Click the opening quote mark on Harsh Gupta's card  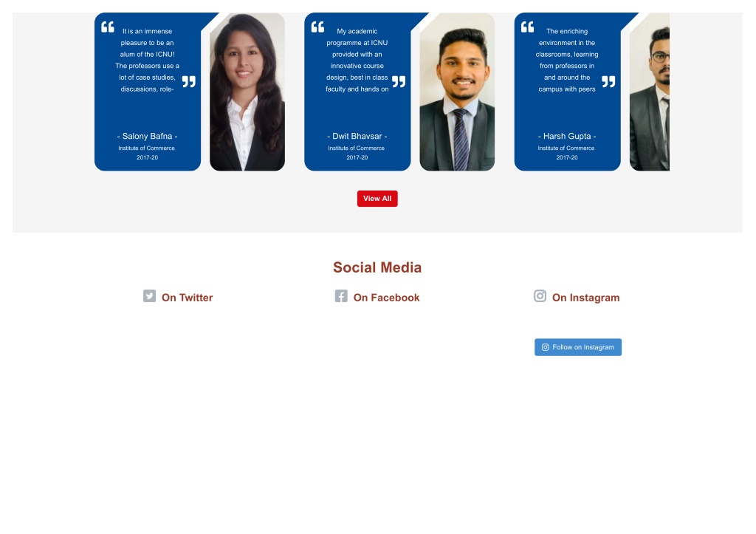point(527,27)
